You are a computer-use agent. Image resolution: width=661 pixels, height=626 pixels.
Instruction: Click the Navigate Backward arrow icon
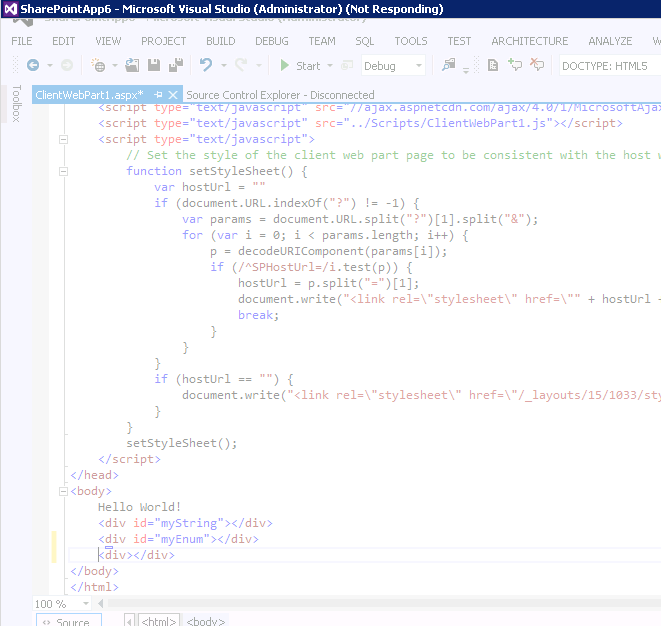pos(33,65)
